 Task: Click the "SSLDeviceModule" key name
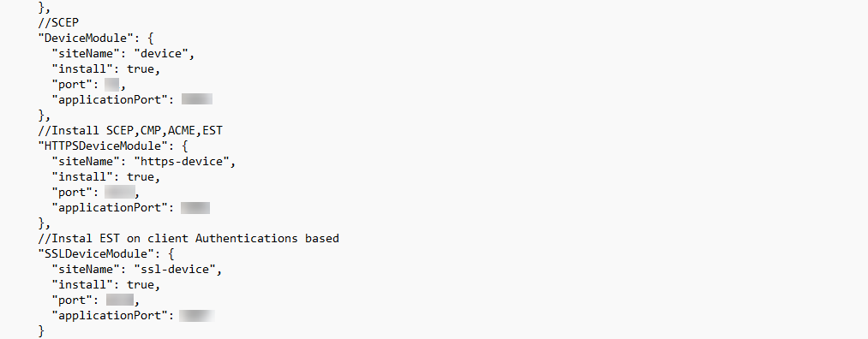coord(93,254)
